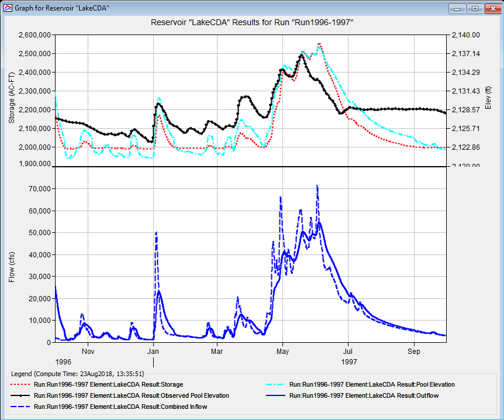Click the 2,000,000 storage axis value
The height and width of the screenshot is (420, 504).
tap(34, 147)
